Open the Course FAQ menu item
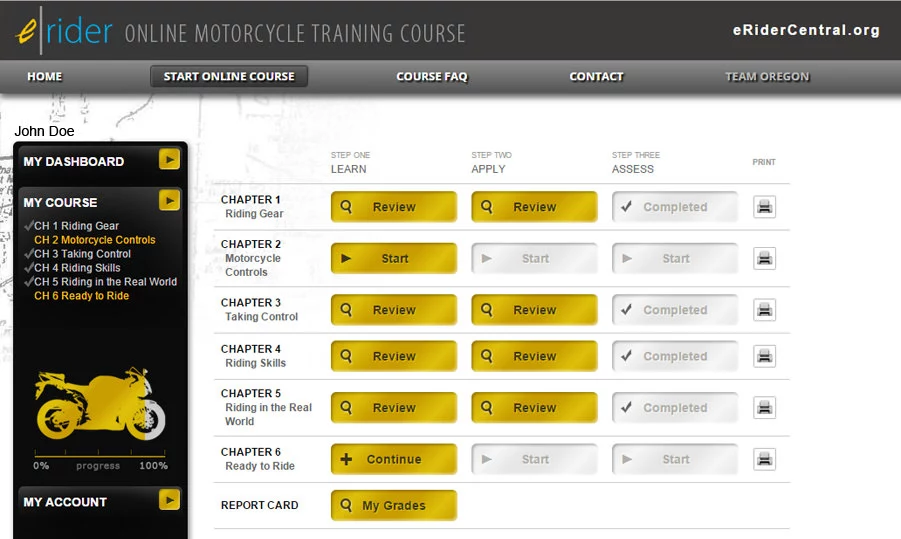 point(431,77)
